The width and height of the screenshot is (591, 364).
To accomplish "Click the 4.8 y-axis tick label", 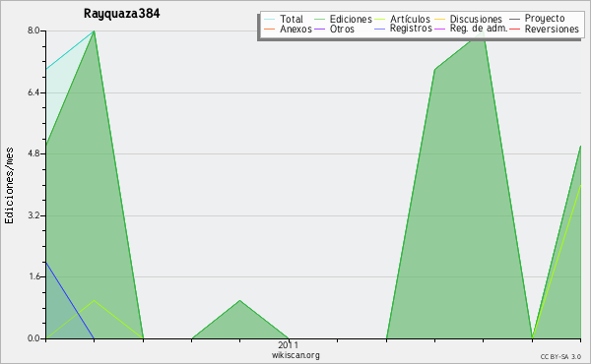I will click(33, 153).
